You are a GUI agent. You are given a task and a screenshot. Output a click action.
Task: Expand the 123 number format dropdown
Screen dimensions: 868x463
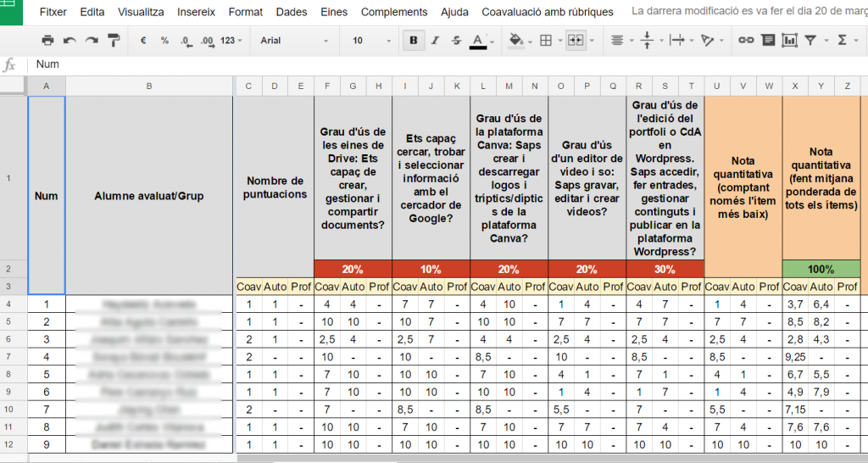tap(231, 40)
